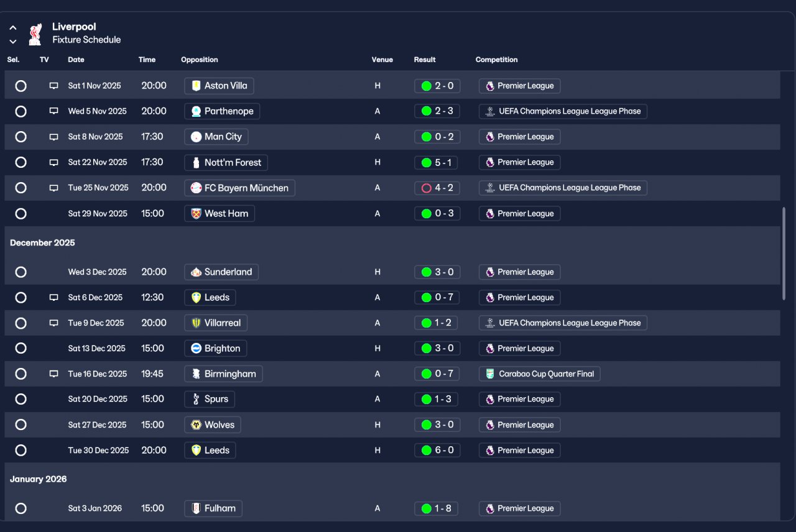
Task: Click the down chevron beside Liverpool
Action: [x=12, y=42]
